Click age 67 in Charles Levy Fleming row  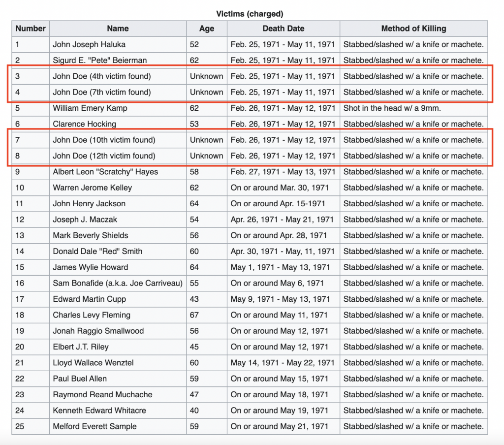(x=194, y=315)
